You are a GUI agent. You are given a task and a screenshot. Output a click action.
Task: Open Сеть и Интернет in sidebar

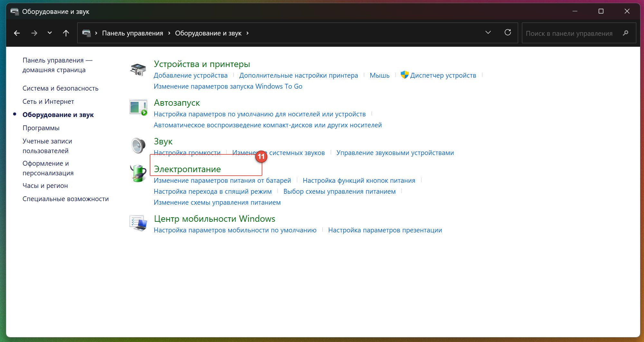pyautogui.click(x=48, y=102)
